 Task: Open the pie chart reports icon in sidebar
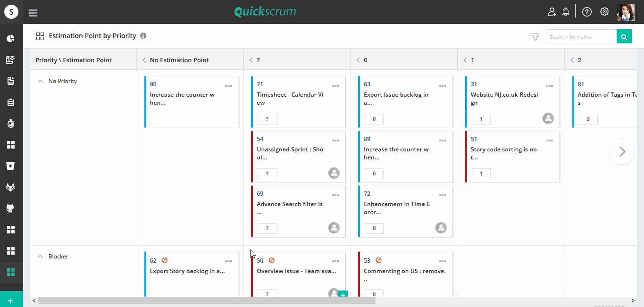pos(11,38)
